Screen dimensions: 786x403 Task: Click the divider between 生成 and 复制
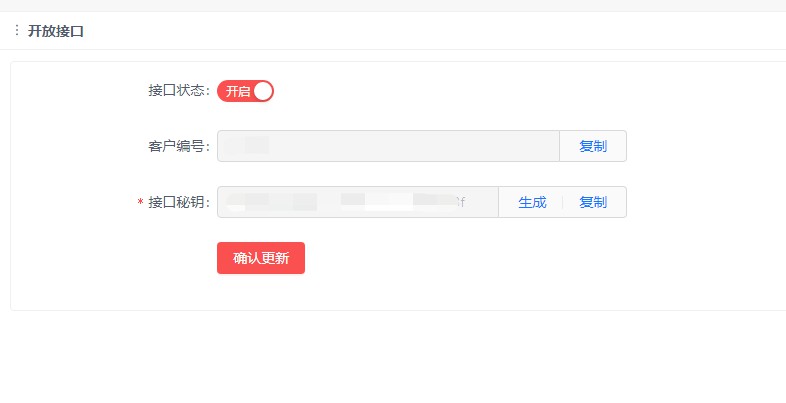562,202
